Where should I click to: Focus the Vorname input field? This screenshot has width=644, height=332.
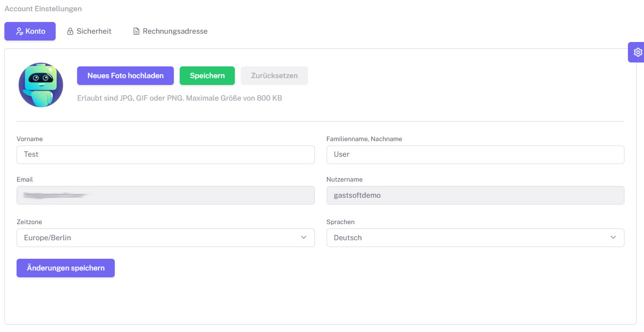pyautogui.click(x=166, y=154)
